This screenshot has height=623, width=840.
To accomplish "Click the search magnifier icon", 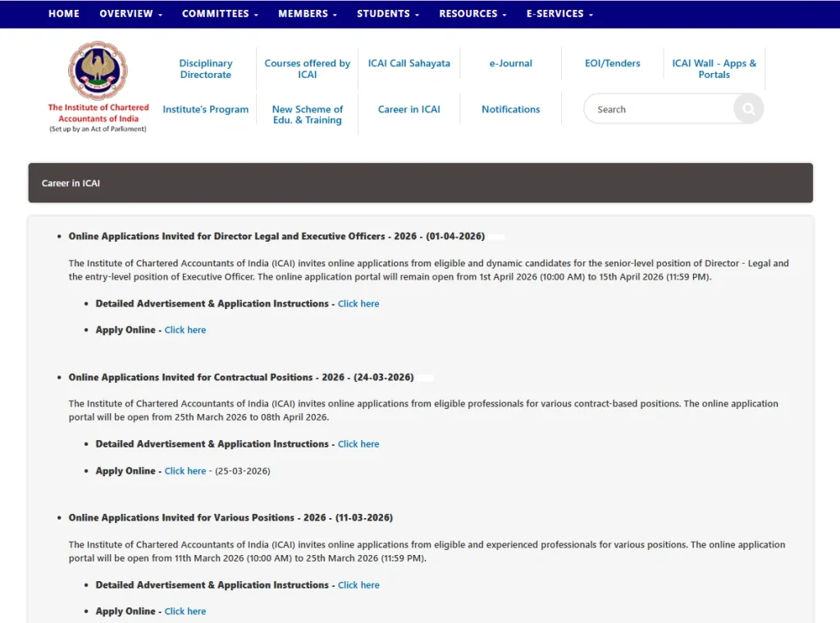I will (x=747, y=108).
